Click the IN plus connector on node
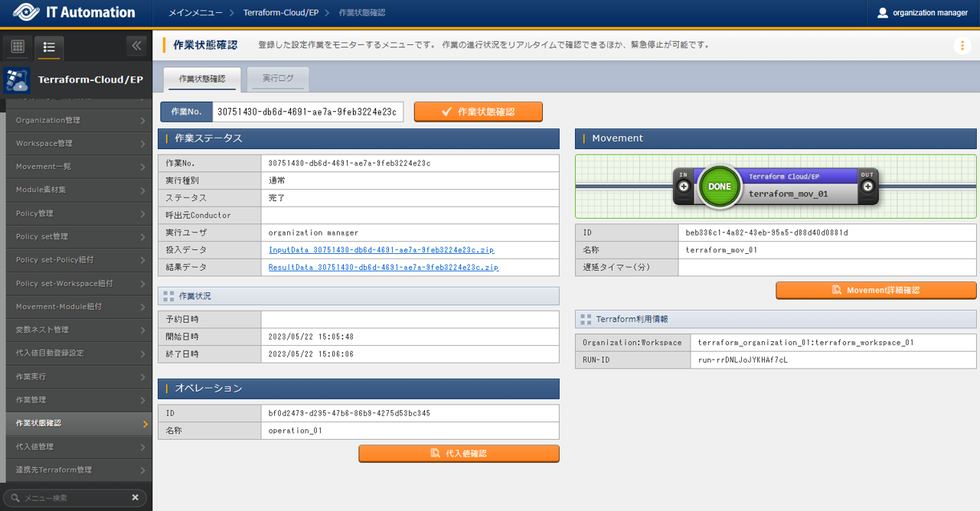 [684, 187]
